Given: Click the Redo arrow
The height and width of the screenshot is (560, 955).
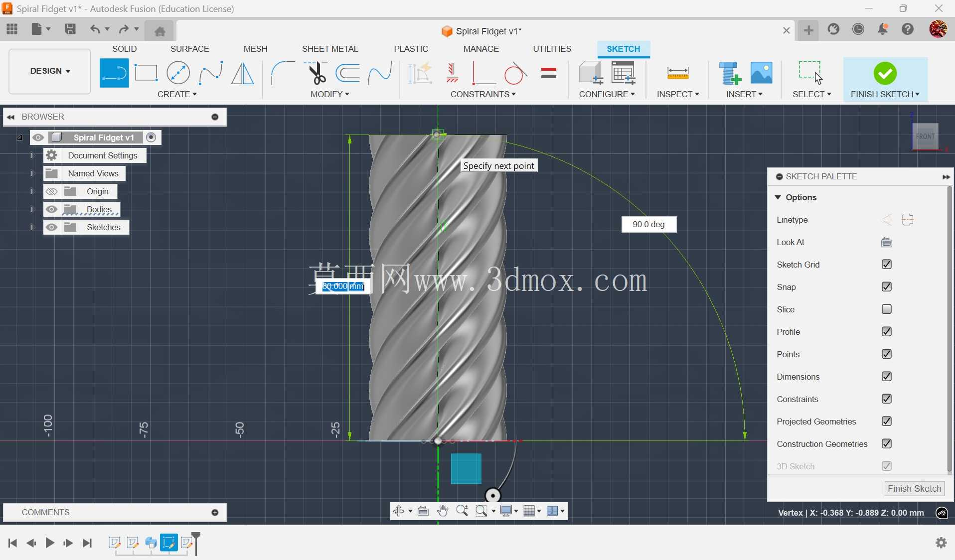Looking at the screenshot, I should pyautogui.click(x=124, y=29).
